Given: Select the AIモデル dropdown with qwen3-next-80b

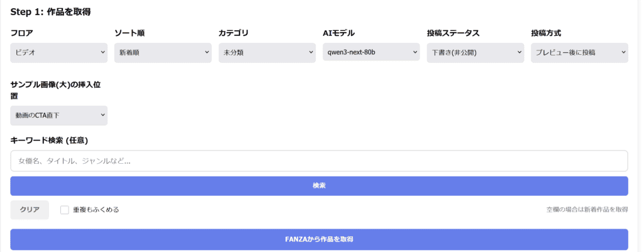Looking at the screenshot, I should [x=371, y=52].
